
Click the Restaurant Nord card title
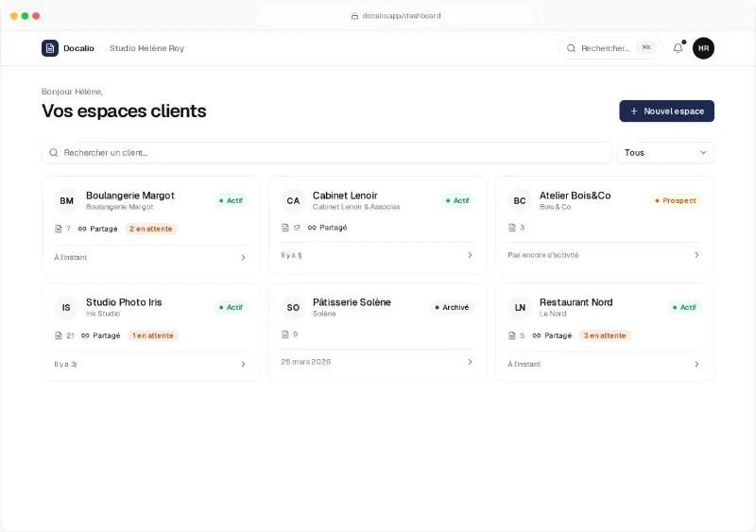576,302
